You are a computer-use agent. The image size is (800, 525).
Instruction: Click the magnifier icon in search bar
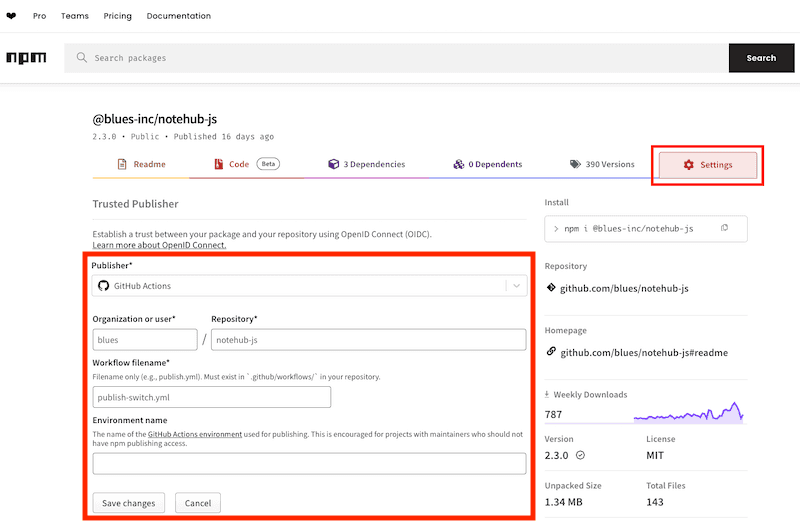click(82, 58)
